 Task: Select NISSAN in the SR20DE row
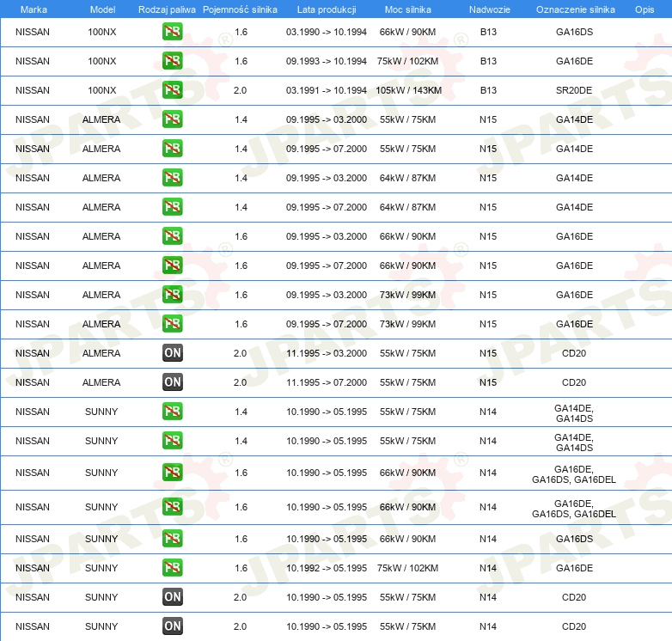(33, 90)
